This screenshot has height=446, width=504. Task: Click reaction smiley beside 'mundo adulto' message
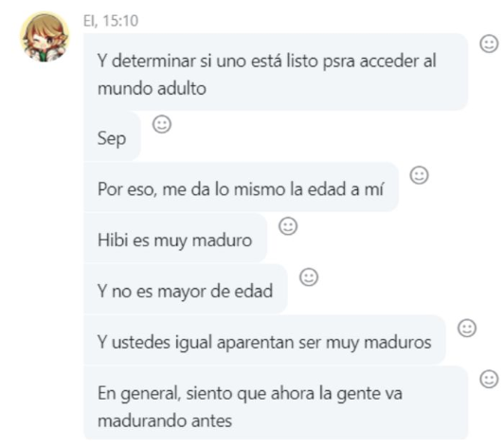tap(489, 44)
